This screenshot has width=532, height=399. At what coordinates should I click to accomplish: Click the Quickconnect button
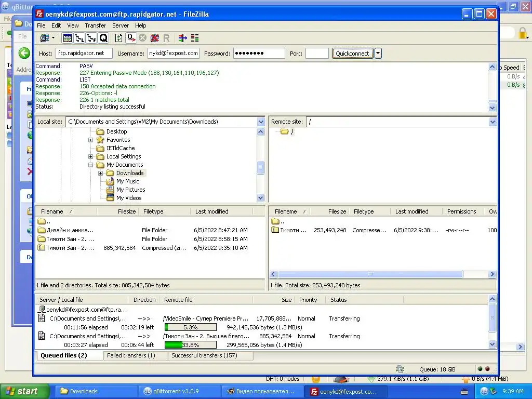coord(352,54)
